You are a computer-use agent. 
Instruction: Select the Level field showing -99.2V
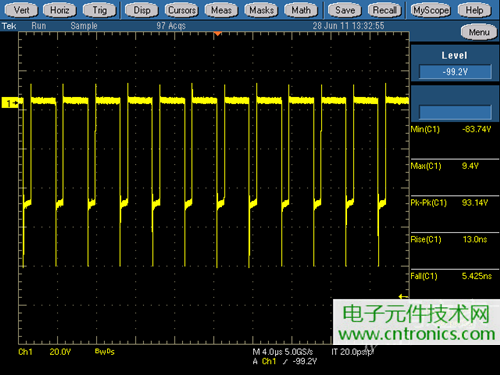point(455,72)
